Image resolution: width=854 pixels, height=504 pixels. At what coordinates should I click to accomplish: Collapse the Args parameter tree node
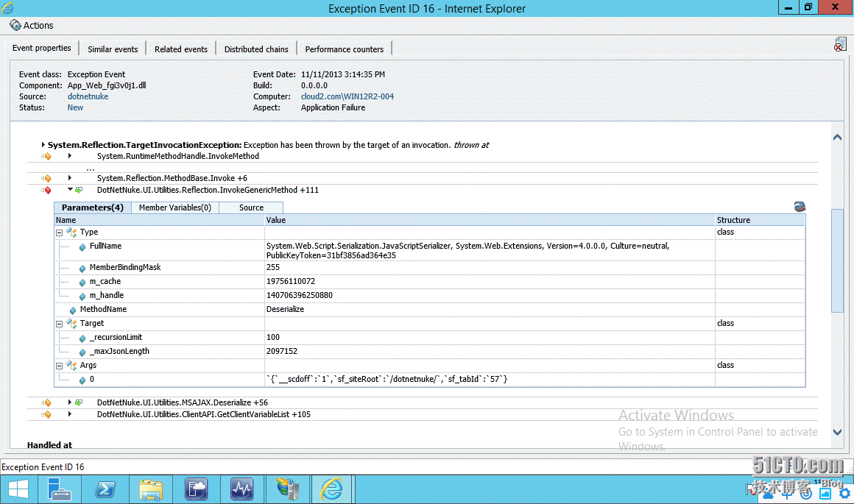point(60,366)
